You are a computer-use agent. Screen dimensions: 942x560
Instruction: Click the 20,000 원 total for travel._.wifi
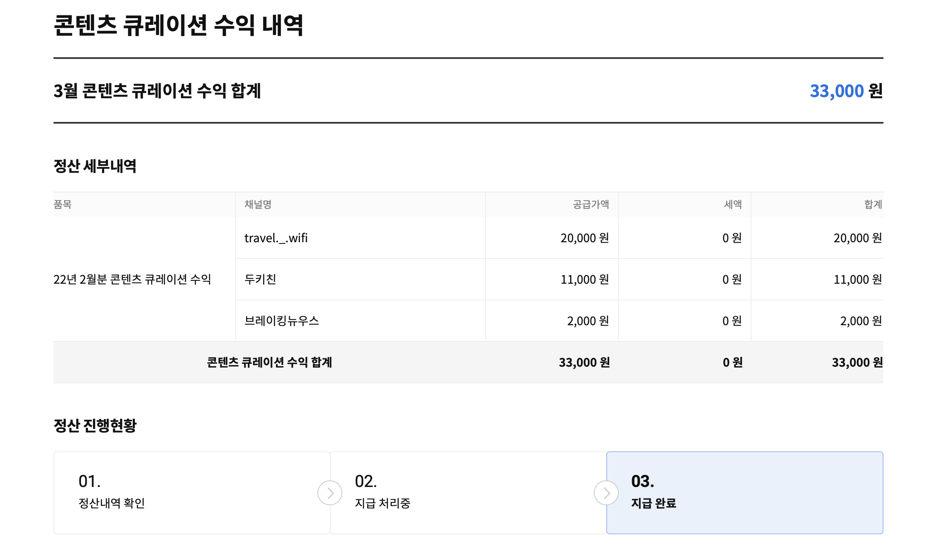tap(858, 238)
